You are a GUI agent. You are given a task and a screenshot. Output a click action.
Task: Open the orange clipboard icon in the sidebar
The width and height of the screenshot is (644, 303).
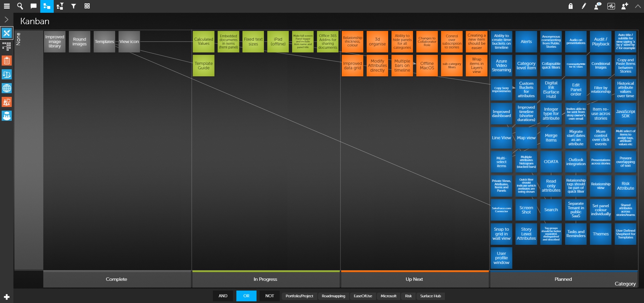(7, 61)
